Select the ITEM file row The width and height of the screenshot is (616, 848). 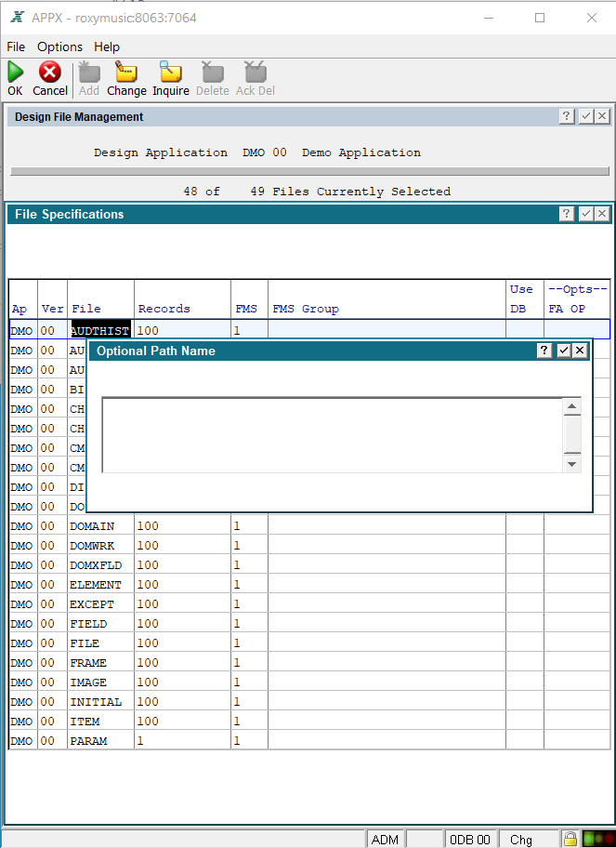pyautogui.click(x=309, y=721)
